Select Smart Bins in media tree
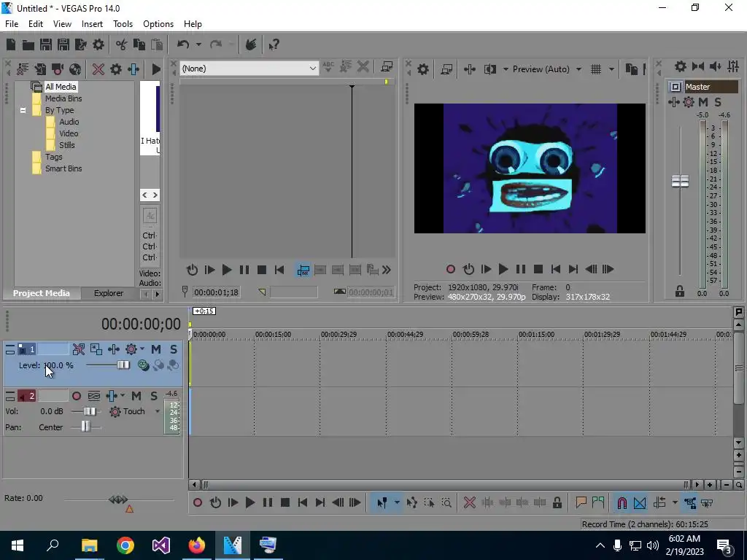The width and height of the screenshot is (747, 560). click(63, 168)
